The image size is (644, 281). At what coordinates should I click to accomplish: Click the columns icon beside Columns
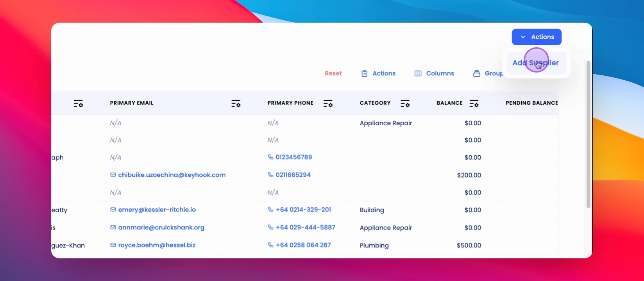418,73
